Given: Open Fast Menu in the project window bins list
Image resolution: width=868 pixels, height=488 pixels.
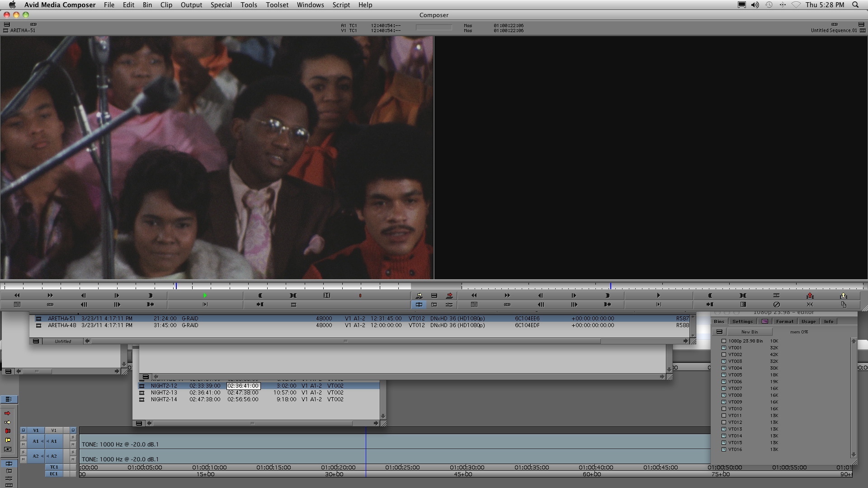Looking at the screenshot, I should point(719,332).
